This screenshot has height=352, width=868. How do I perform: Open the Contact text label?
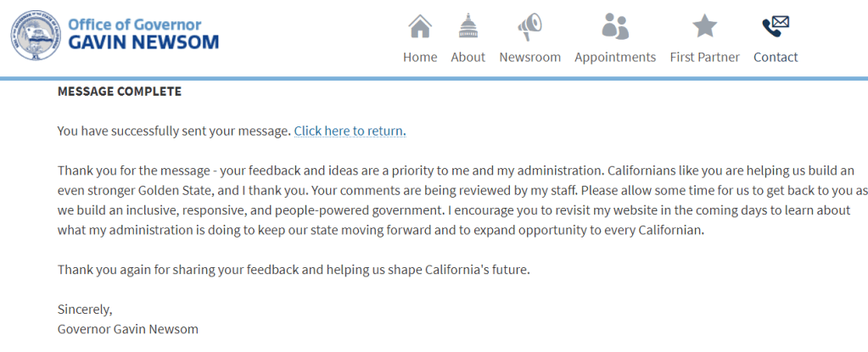pyautogui.click(x=776, y=58)
